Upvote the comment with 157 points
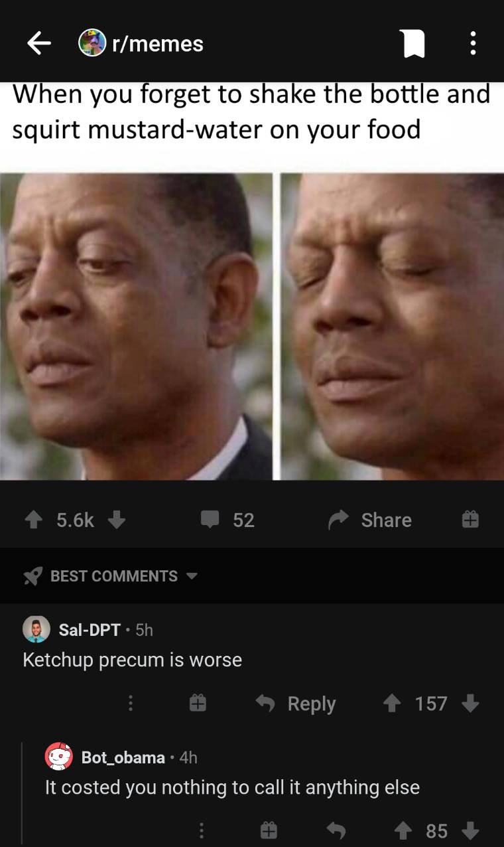This screenshot has width=504, height=847. point(391,703)
